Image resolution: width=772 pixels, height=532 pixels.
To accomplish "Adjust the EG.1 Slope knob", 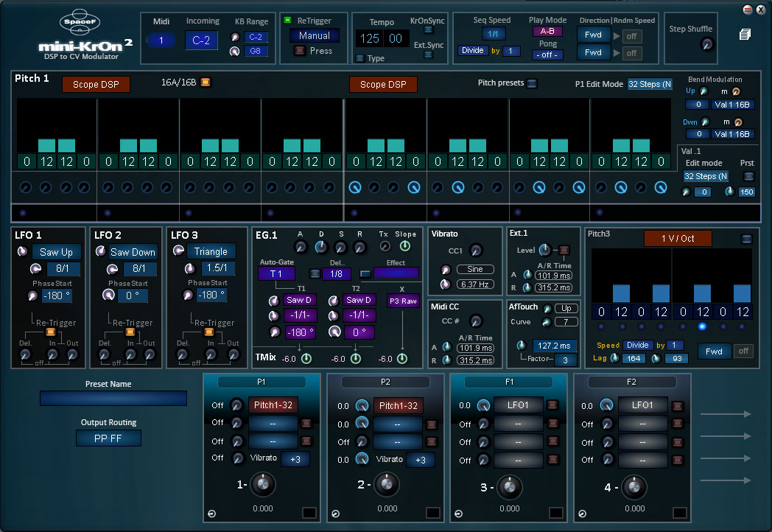I will click(404, 246).
